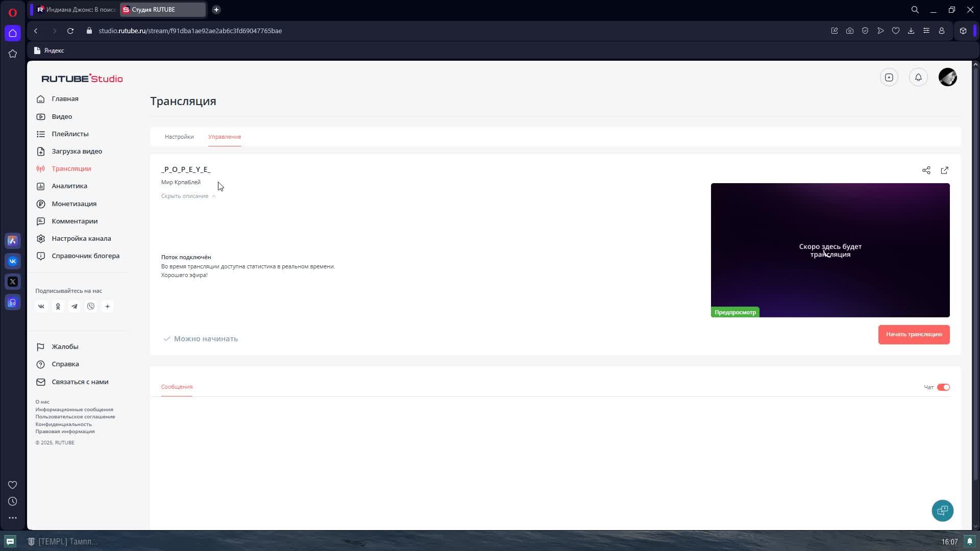Open Информационные сообщения footer link

pyautogui.click(x=74, y=410)
